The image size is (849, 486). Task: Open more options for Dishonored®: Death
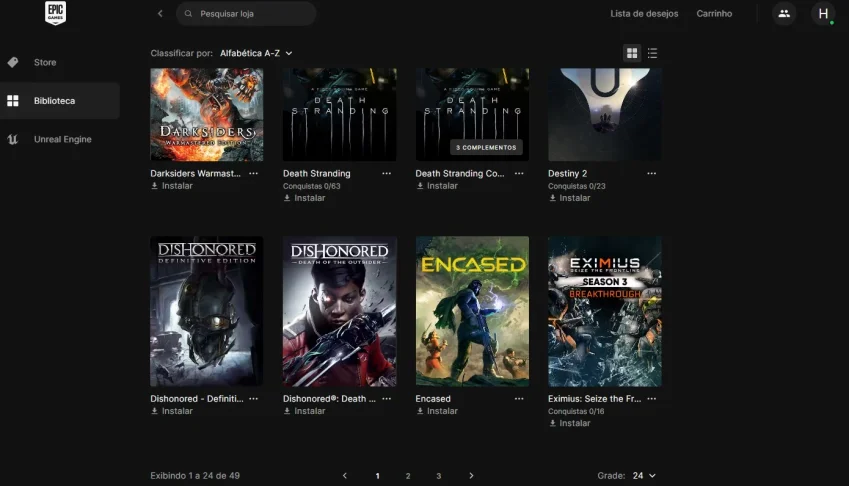386,399
